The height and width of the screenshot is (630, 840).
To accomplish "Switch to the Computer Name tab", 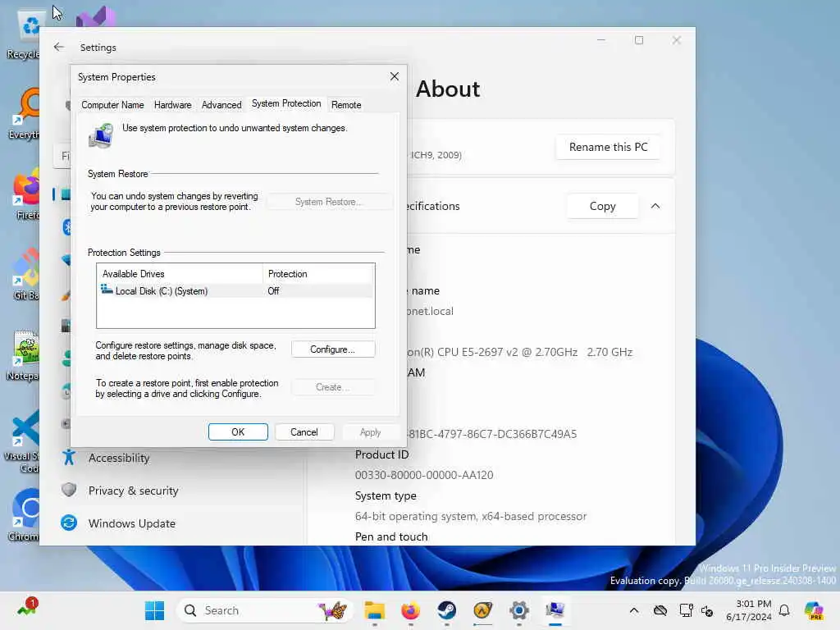I will [x=112, y=105].
